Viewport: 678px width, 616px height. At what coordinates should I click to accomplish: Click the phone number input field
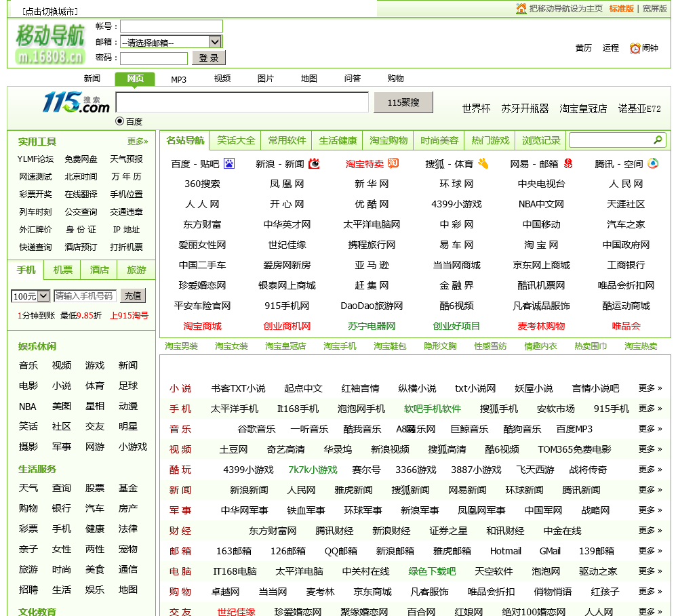85,296
